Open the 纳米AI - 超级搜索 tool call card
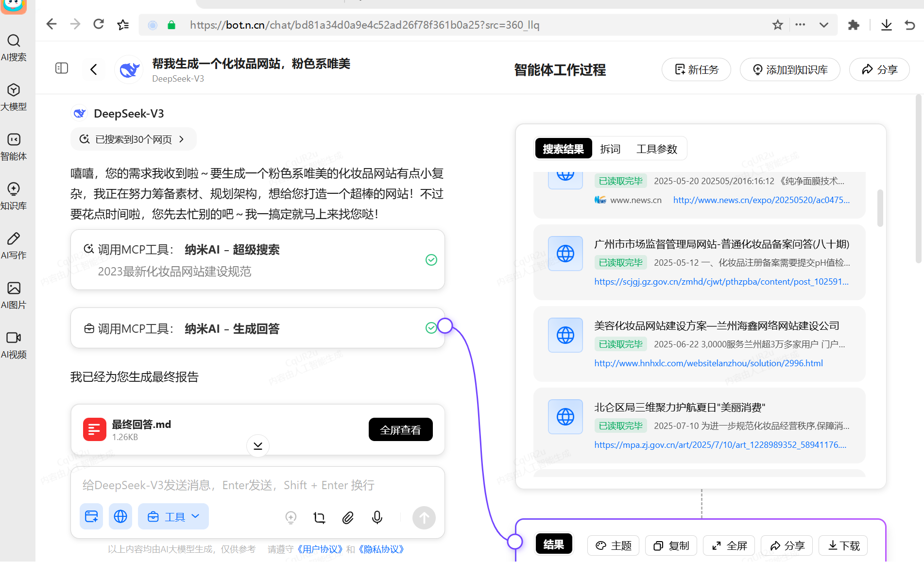 pos(257,260)
